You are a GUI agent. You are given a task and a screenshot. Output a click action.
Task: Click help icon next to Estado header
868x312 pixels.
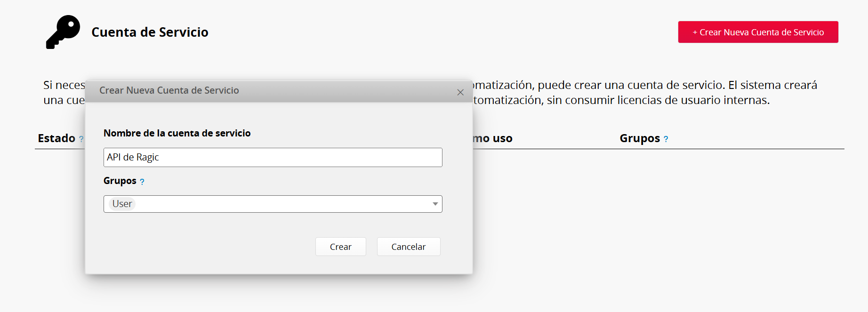coord(81,139)
